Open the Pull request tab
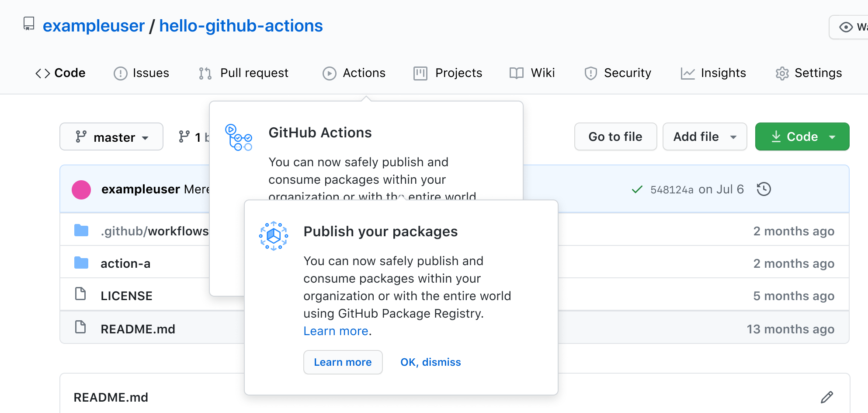The width and height of the screenshot is (868, 413). (x=243, y=73)
